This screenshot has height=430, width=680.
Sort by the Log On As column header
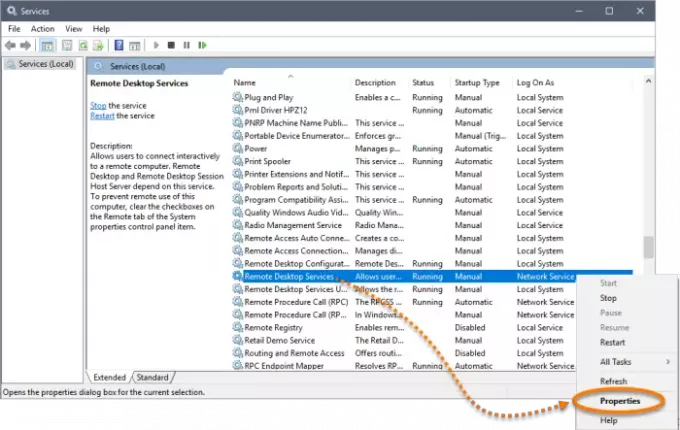(x=535, y=82)
